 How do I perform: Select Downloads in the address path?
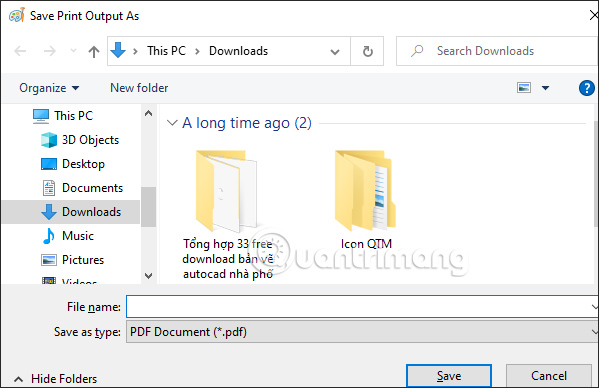[x=238, y=51]
